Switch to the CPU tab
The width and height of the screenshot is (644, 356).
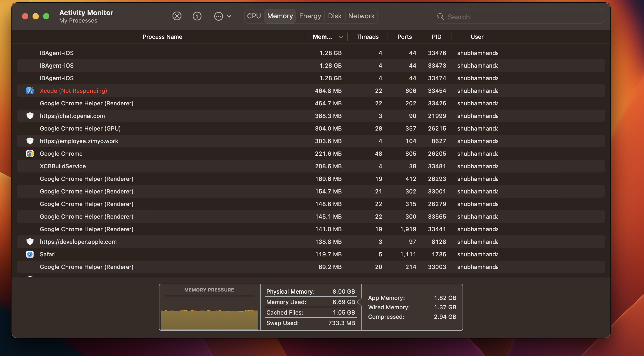pos(254,16)
